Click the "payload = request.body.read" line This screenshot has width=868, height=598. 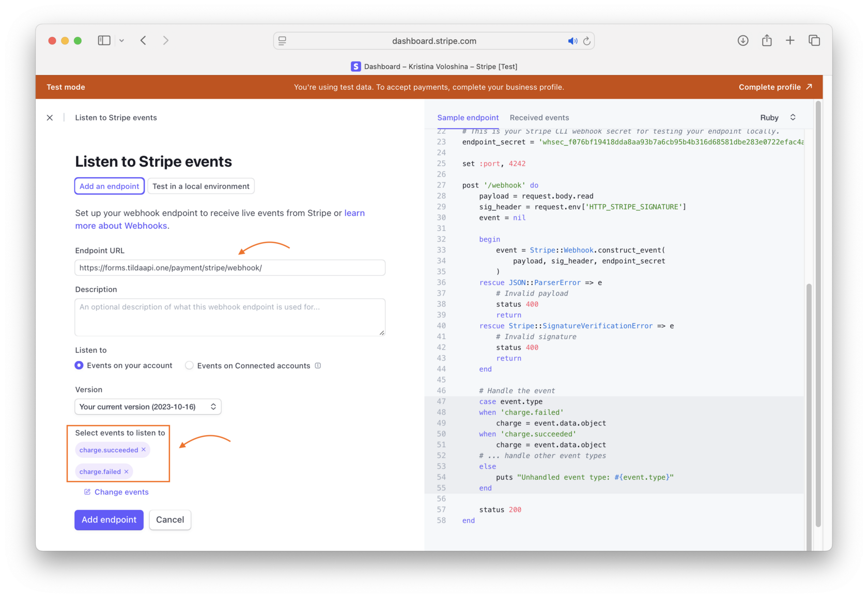536,196
